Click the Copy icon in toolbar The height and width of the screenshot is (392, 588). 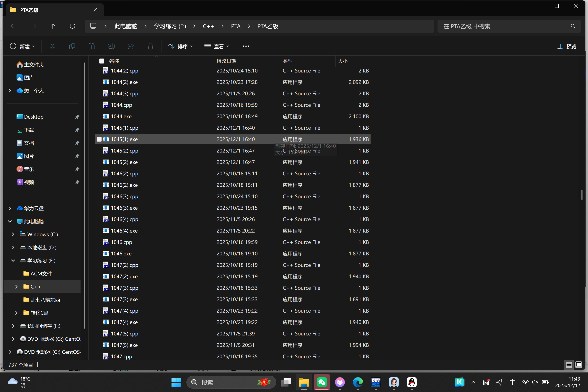(72, 46)
